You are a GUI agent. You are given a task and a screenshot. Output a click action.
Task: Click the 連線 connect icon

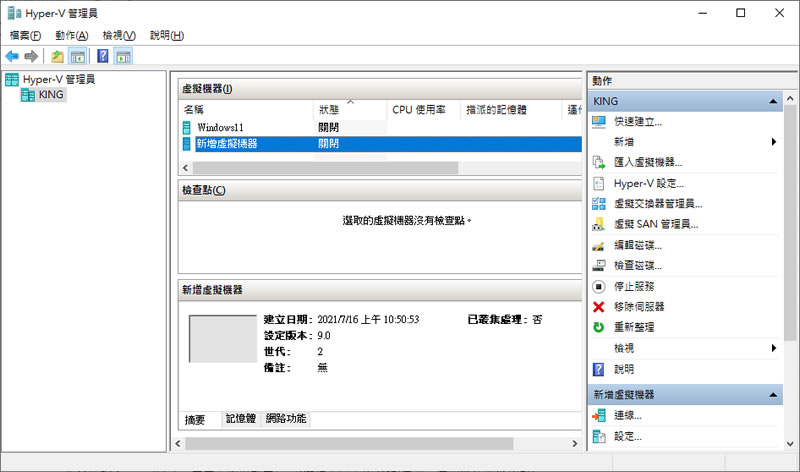(x=599, y=415)
